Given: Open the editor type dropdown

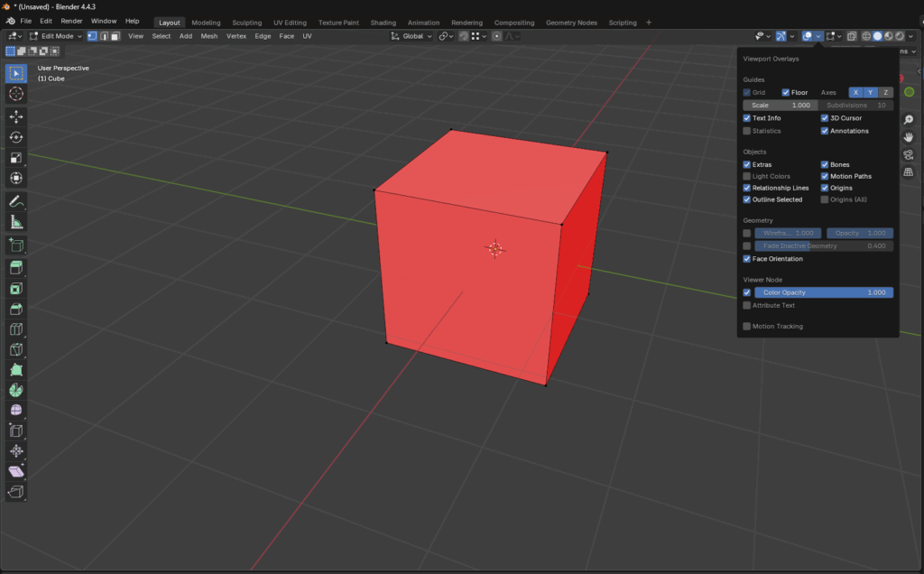Looking at the screenshot, I should (14, 36).
